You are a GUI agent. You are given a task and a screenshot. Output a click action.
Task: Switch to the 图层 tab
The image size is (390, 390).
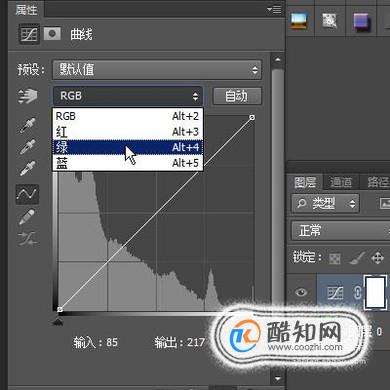pos(305,182)
